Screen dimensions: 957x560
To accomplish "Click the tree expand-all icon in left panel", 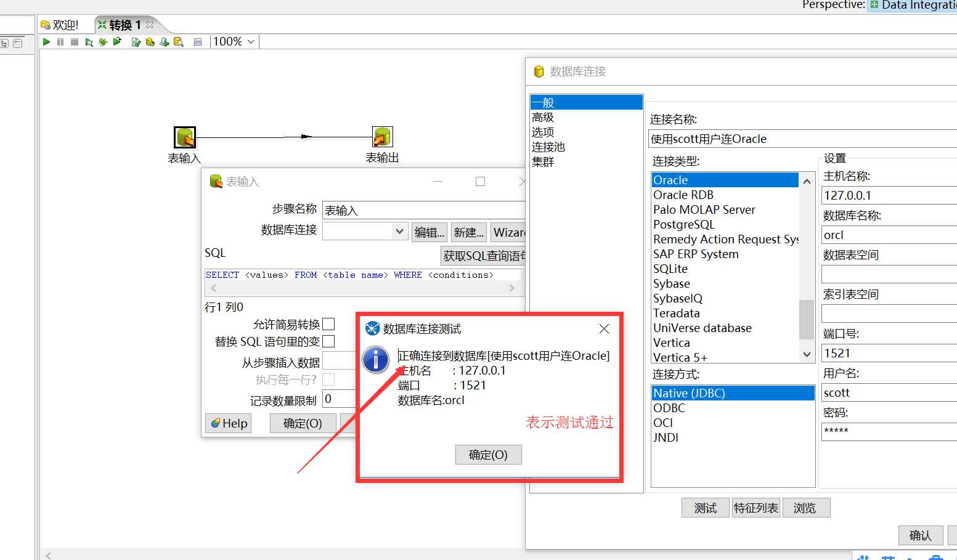I will [4, 43].
